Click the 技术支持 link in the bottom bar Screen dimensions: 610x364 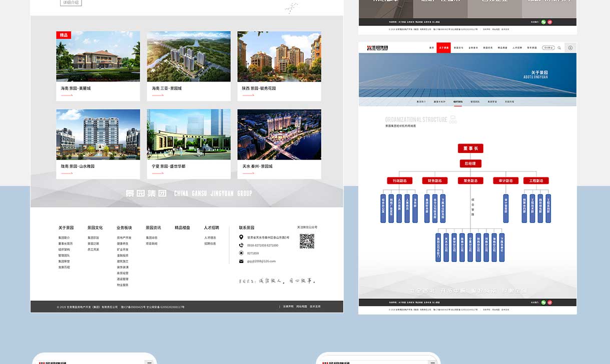point(315,306)
